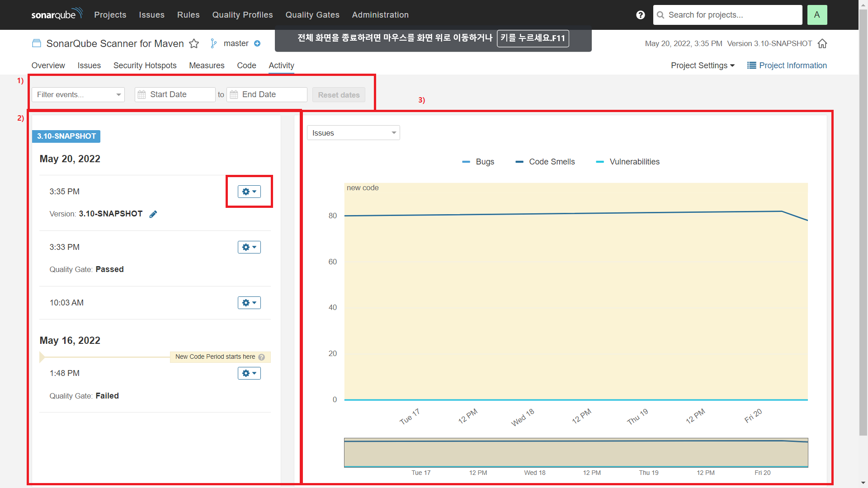868x488 pixels.
Task: Select the 3:35 PM analysis entry
Action: (155, 203)
